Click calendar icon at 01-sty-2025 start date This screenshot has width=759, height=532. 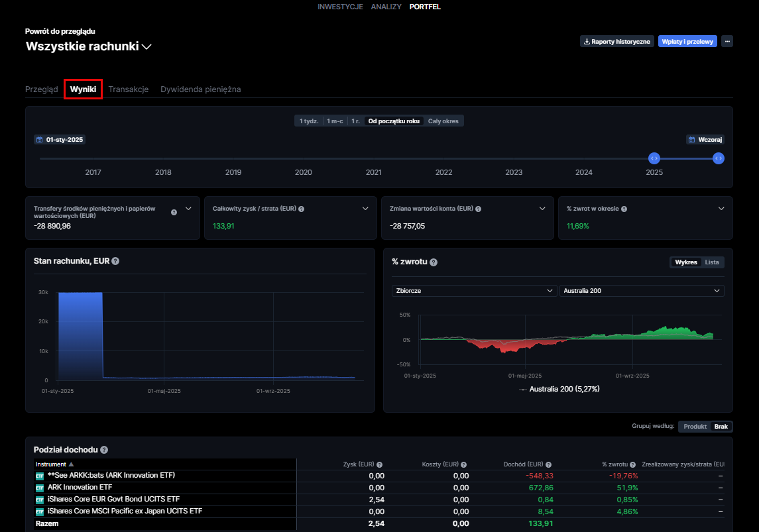coord(39,140)
